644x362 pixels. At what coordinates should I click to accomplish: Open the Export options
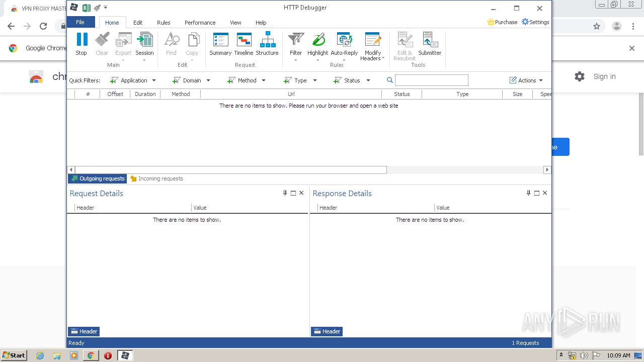click(123, 46)
